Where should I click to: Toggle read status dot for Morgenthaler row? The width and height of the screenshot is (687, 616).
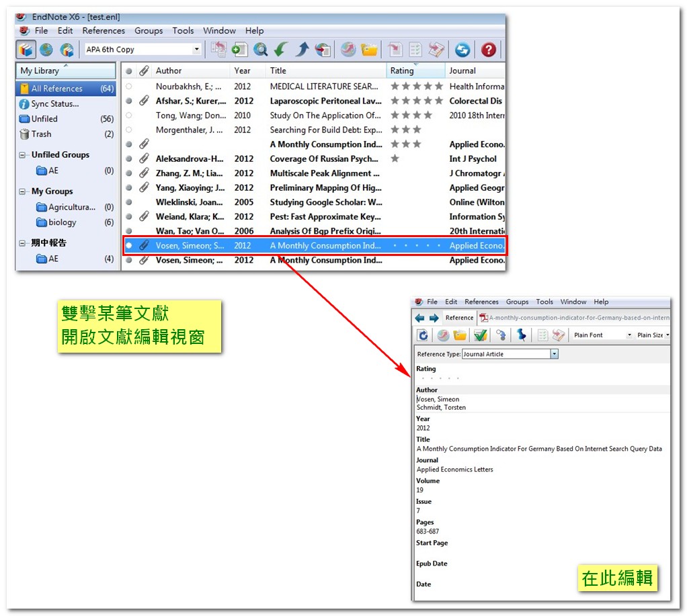(129, 130)
